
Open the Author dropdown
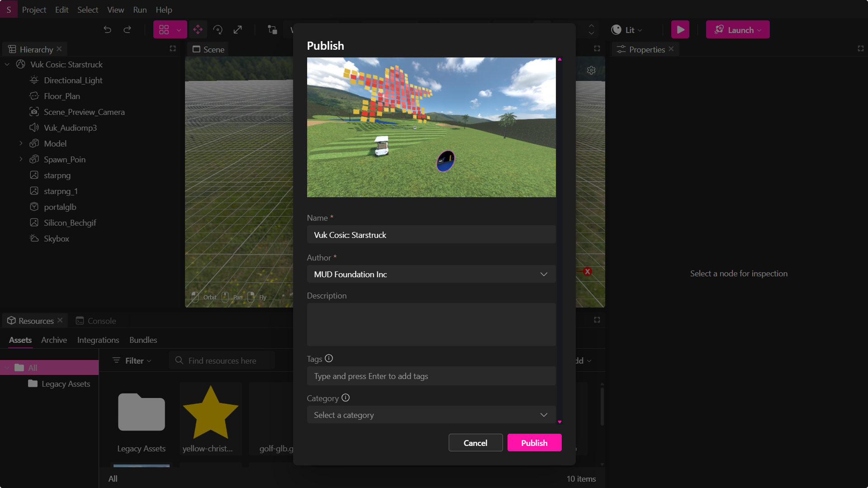[x=431, y=275]
